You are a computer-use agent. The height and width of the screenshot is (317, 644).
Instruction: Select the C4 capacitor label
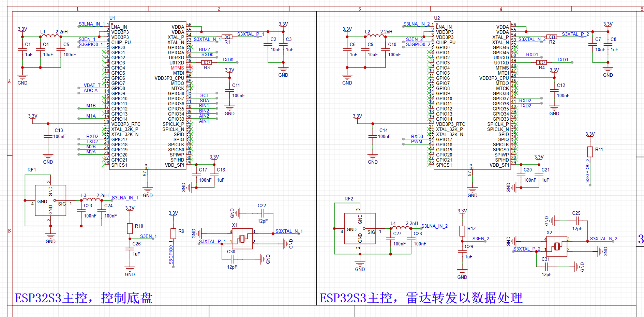tap(46, 44)
